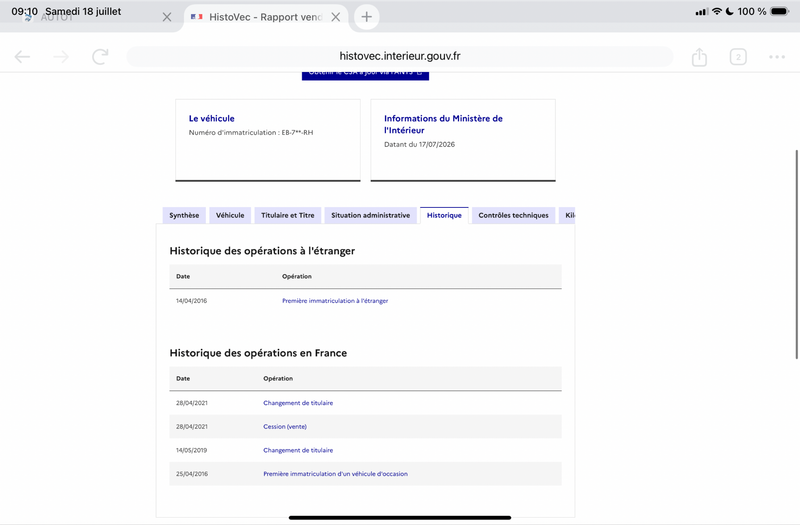The width and height of the screenshot is (800, 525).
Task: Open the Titulaire et Titre tab
Action: tap(288, 215)
